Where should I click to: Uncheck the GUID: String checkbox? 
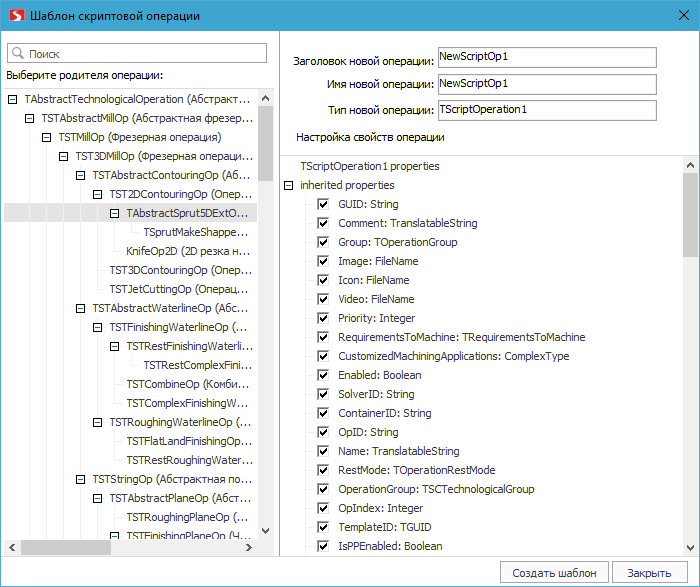coord(323,204)
